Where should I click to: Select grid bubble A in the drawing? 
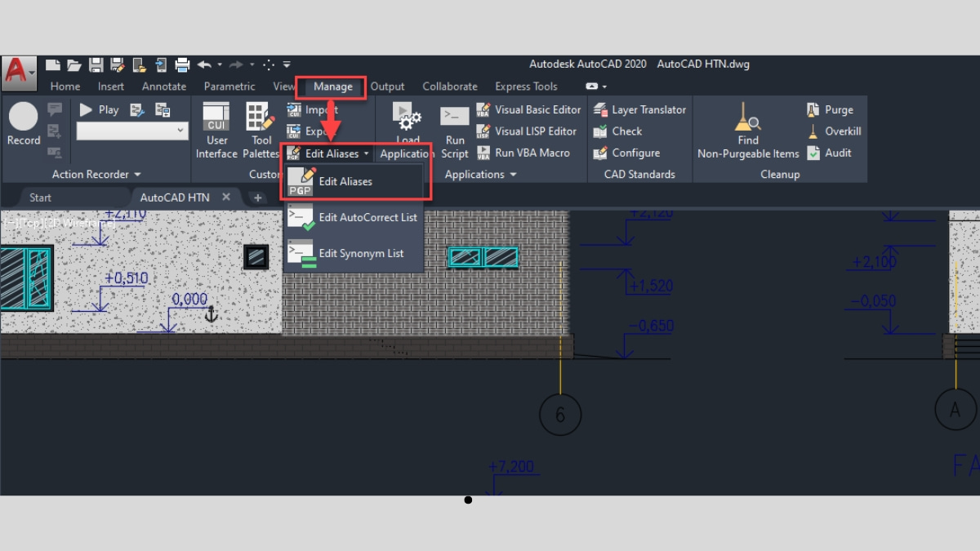click(955, 410)
